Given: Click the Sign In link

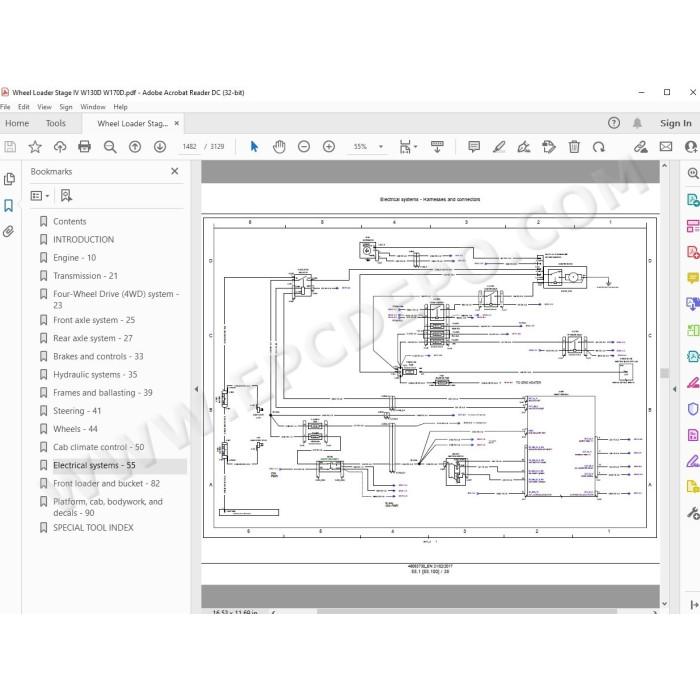Looking at the screenshot, I should (675, 123).
